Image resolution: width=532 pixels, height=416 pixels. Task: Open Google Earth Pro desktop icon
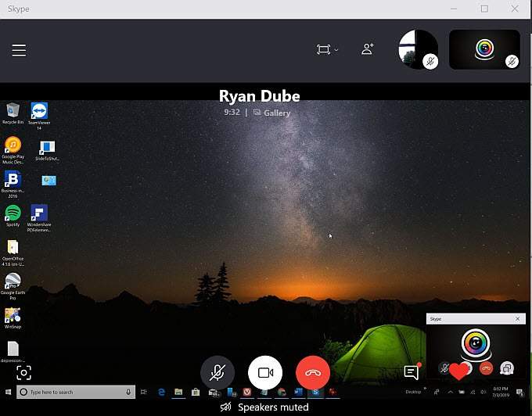13,286
